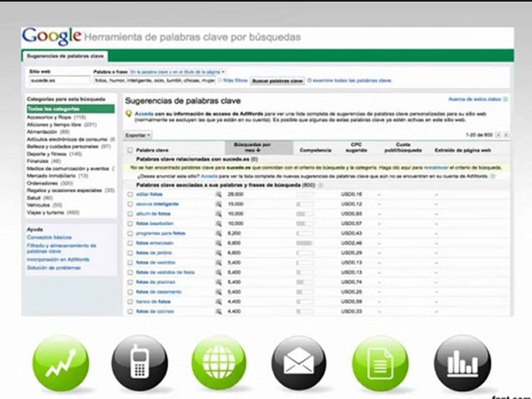Screen dimensions: 532x399
Task: Click the green document page icon
Action: pos(380,364)
